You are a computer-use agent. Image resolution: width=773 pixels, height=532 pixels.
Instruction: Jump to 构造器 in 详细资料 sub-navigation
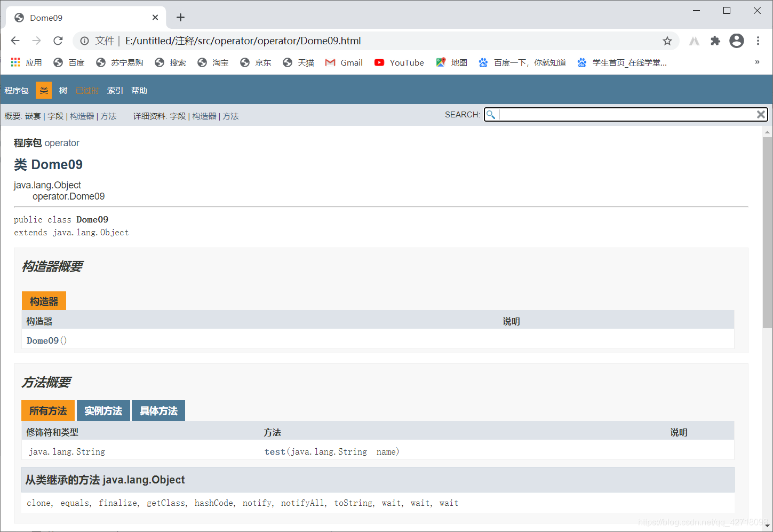pyautogui.click(x=204, y=116)
